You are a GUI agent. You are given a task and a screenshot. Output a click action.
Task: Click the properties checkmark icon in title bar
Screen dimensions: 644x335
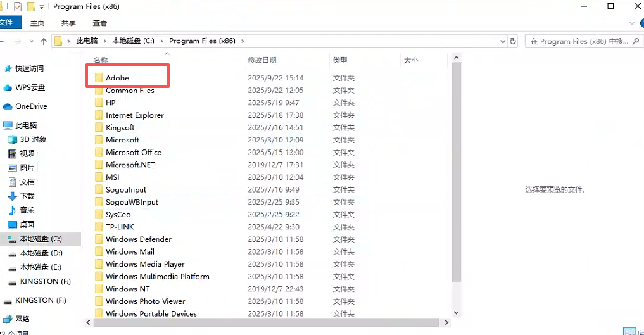coord(18,6)
